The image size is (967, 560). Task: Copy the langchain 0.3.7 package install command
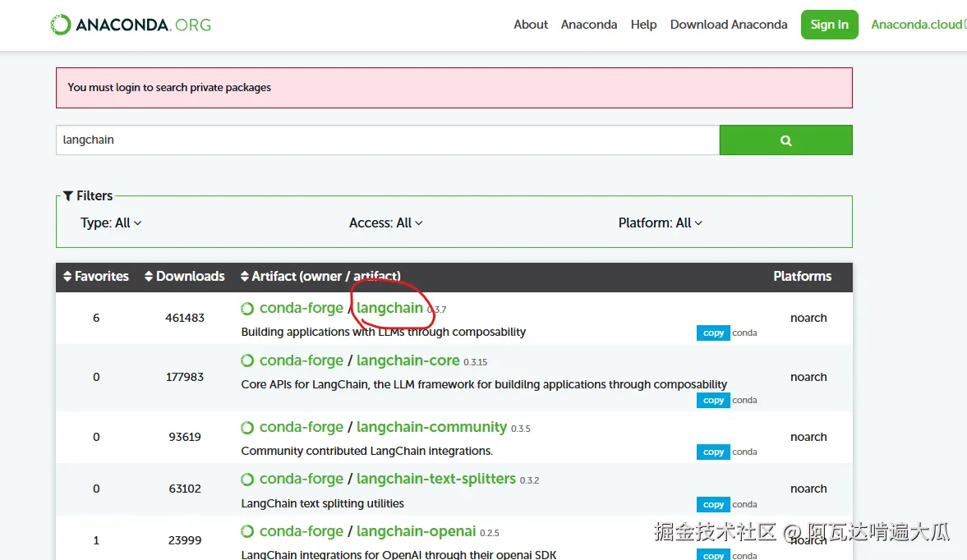click(713, 333)
